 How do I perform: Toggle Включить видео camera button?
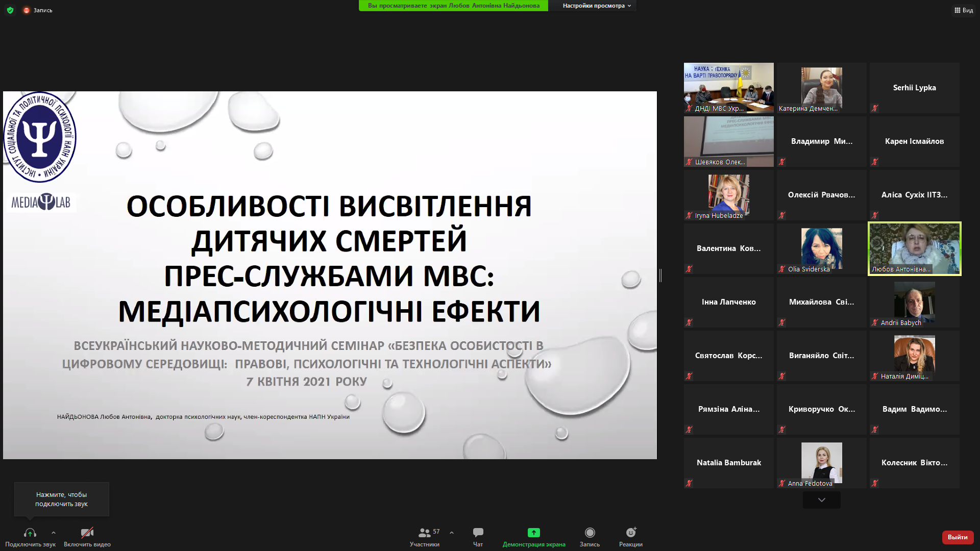pyautogui.click(x=87, y=533)
